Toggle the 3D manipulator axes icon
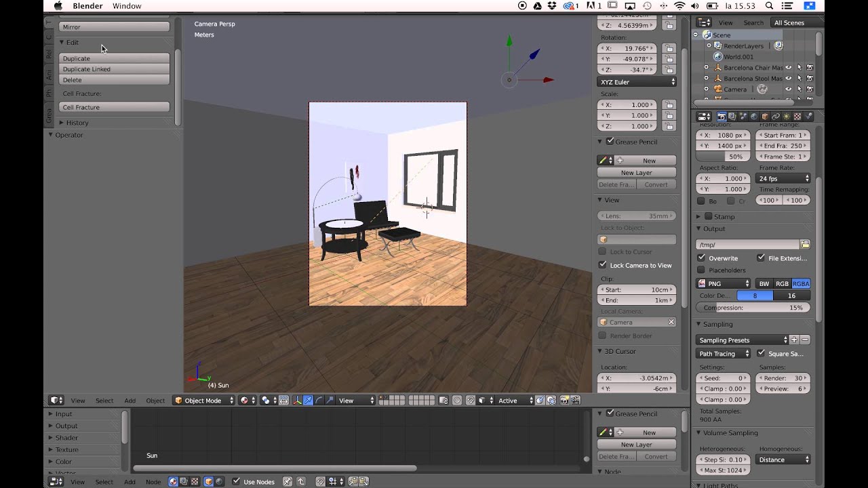The width and height of the screenshot is (868, 488). pyautogui.click(x=296, y=401)
